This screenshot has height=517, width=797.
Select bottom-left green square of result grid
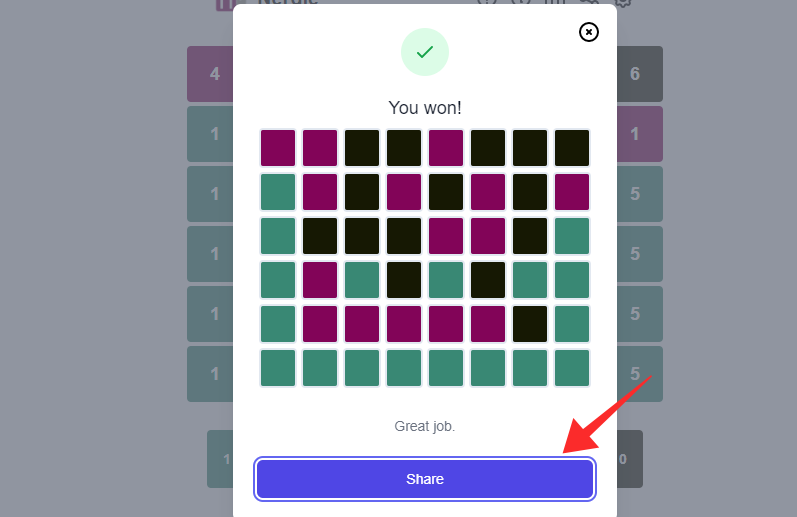(278, 368)
